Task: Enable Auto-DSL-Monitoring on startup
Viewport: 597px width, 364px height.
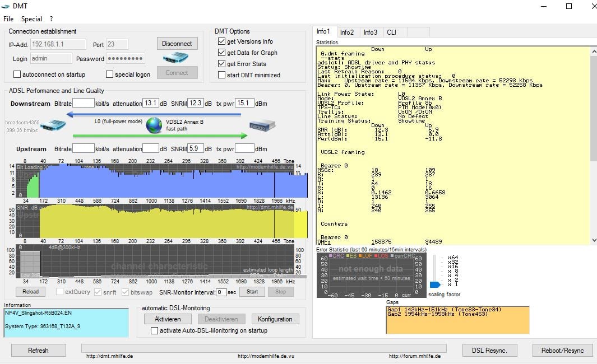Action: [x=155, y=331]
